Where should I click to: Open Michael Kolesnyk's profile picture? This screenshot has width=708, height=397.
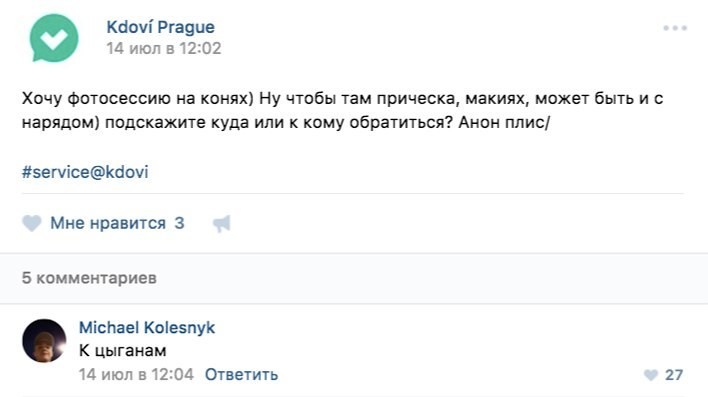[x=44, y=341]
